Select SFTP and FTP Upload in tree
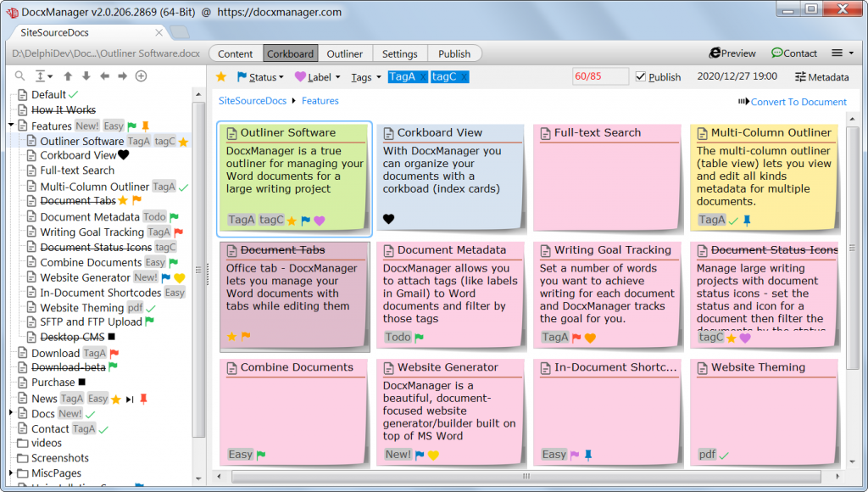868x492 pixels. (91, 321)
